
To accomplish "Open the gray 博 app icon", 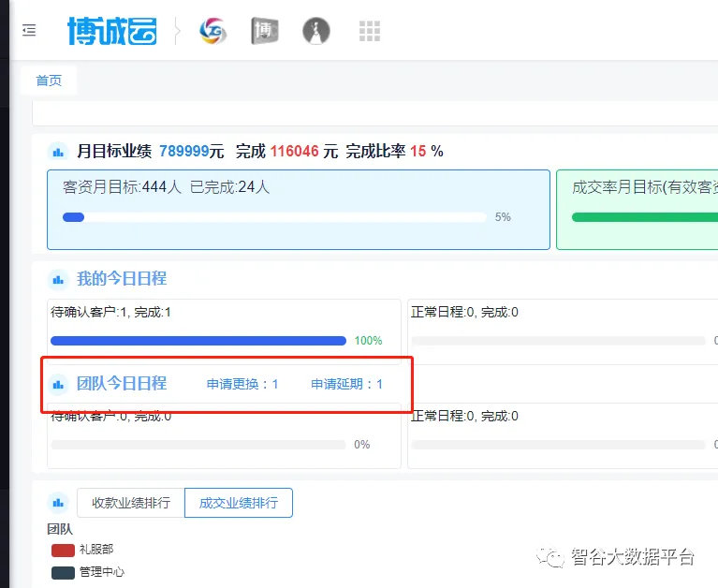I will (265, 31).
